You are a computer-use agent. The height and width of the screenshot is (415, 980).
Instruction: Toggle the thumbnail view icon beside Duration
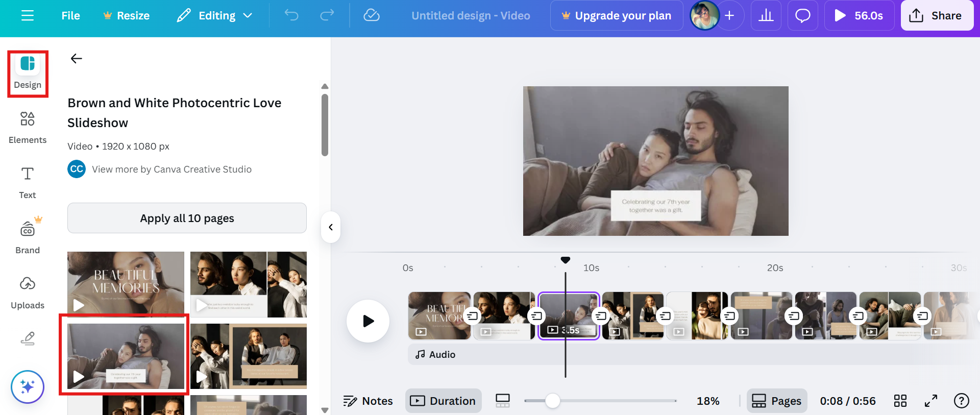click(x=503, y=401)
